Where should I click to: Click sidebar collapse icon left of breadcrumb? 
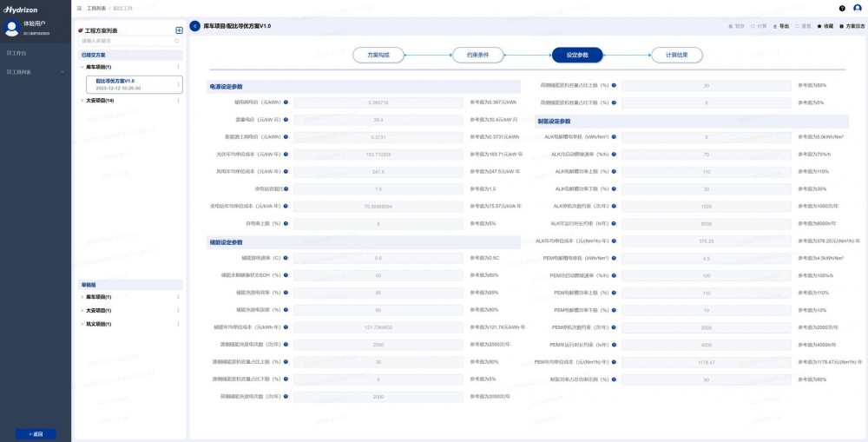(x=79, y=8)
